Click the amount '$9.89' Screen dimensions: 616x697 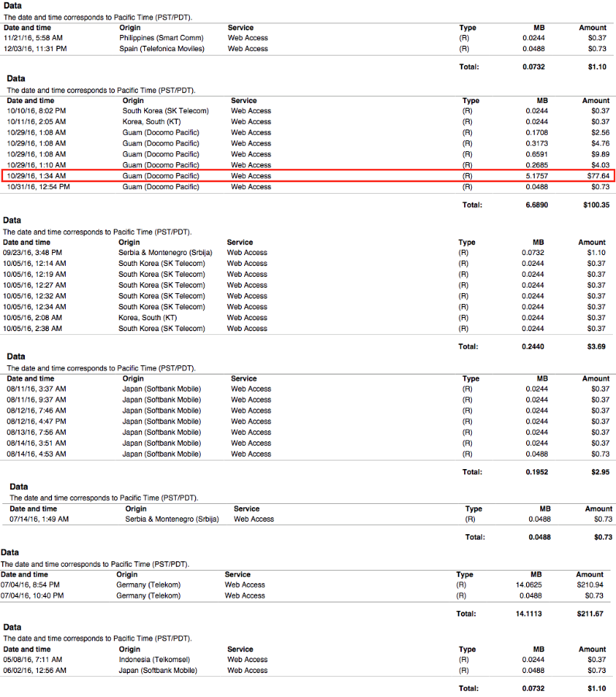click(601, 154)
